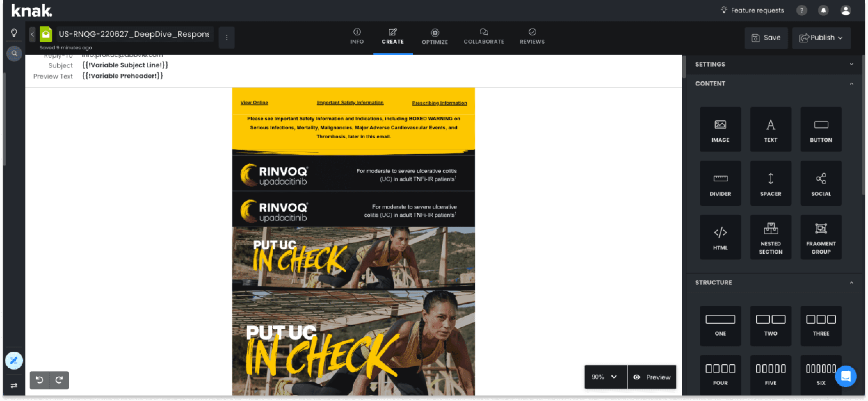Screen dimensions: 868x401
Task: Choose the Nested Section block
Action: 770,237
